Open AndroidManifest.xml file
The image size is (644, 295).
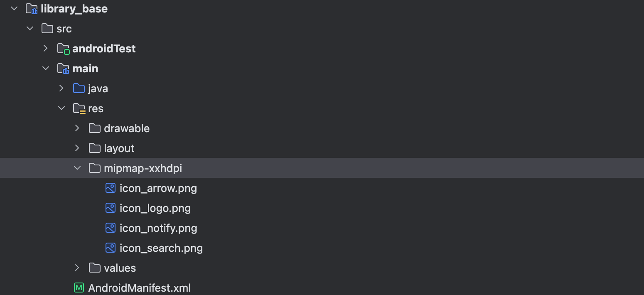pos(140,288)
